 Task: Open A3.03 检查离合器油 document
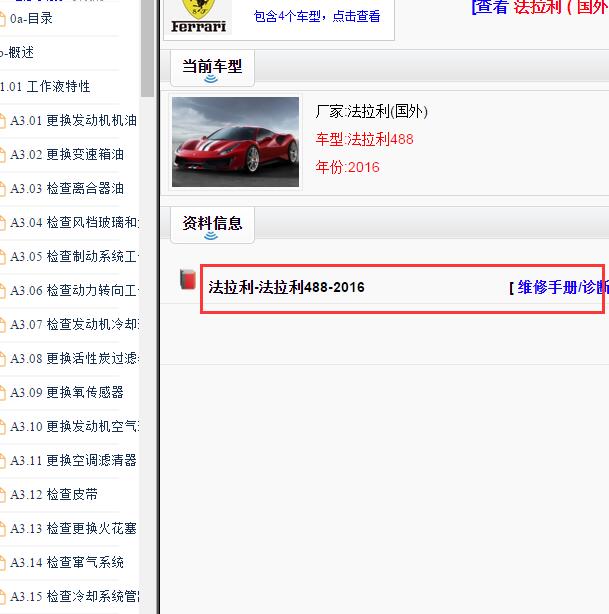click(x=67, y=188)
